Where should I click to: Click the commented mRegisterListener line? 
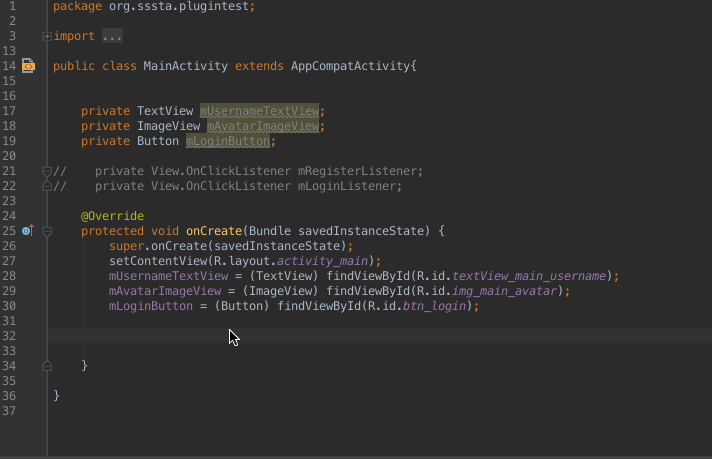[238, 171]
